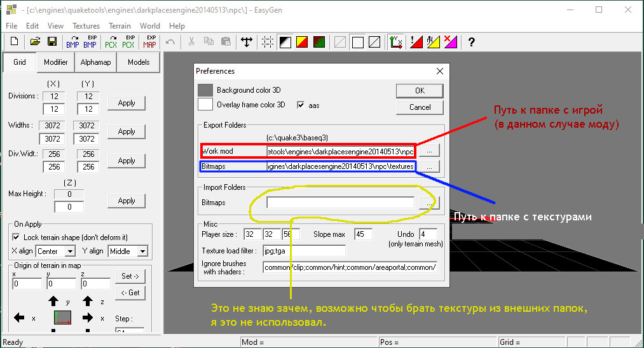The width and height of the screenshot is (644, 348).
Task: Switch to the Models tab
Action: pos(139,62)
